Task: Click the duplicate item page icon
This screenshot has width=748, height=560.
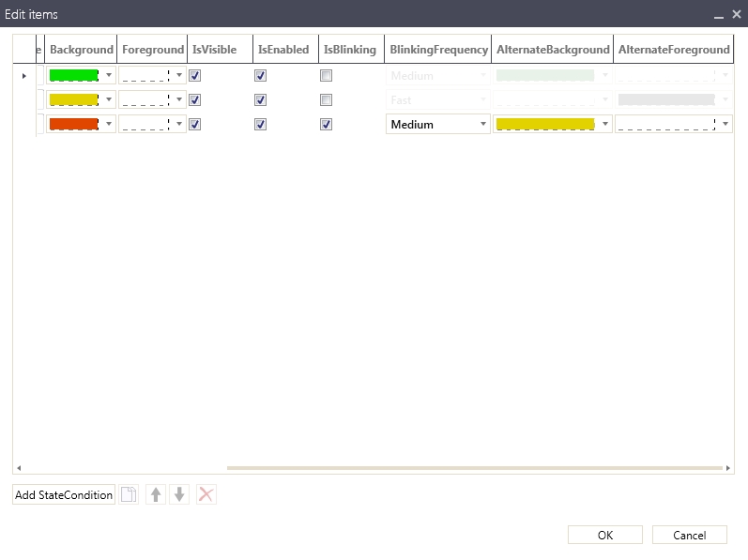Action: pos(130,494)
